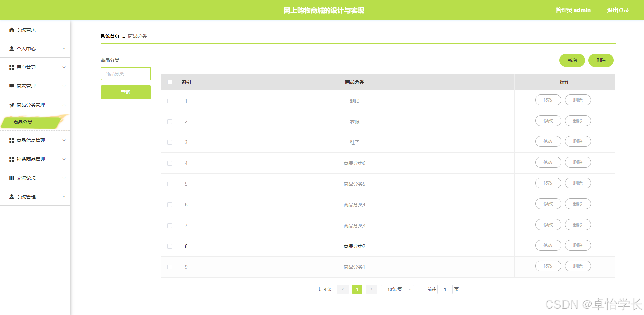Click the home icon beside 系统首页
644x315 pixels.
tap(12, 30)
